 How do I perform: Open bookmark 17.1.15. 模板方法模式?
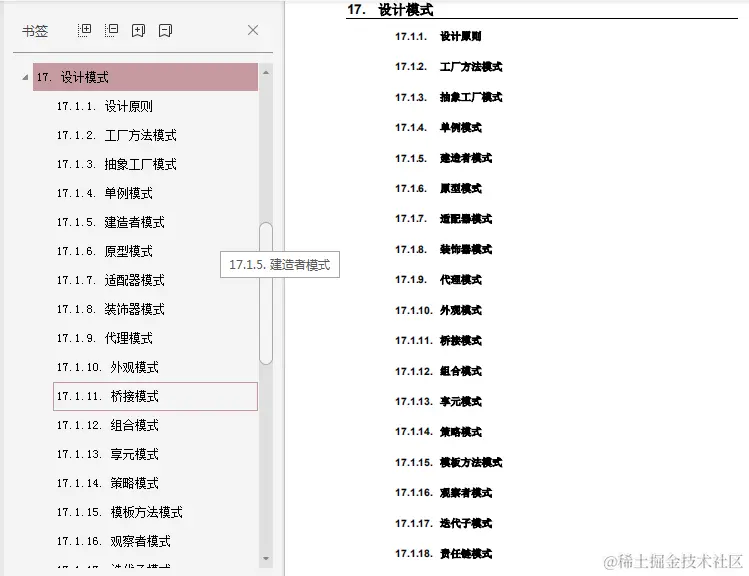pyautogui.click(x=119, y=512)
